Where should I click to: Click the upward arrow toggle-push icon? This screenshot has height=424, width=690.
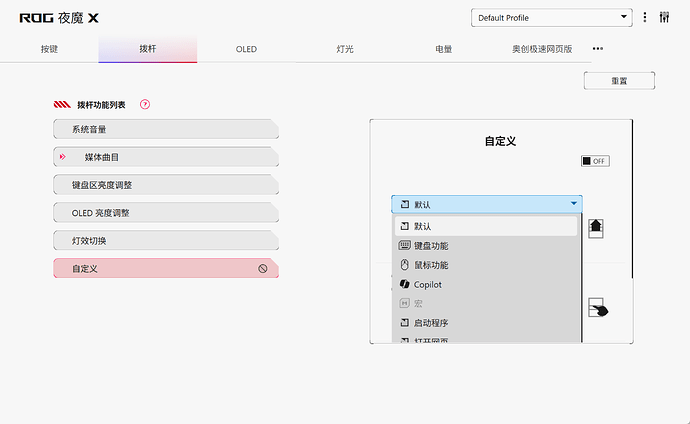[596, 228]
